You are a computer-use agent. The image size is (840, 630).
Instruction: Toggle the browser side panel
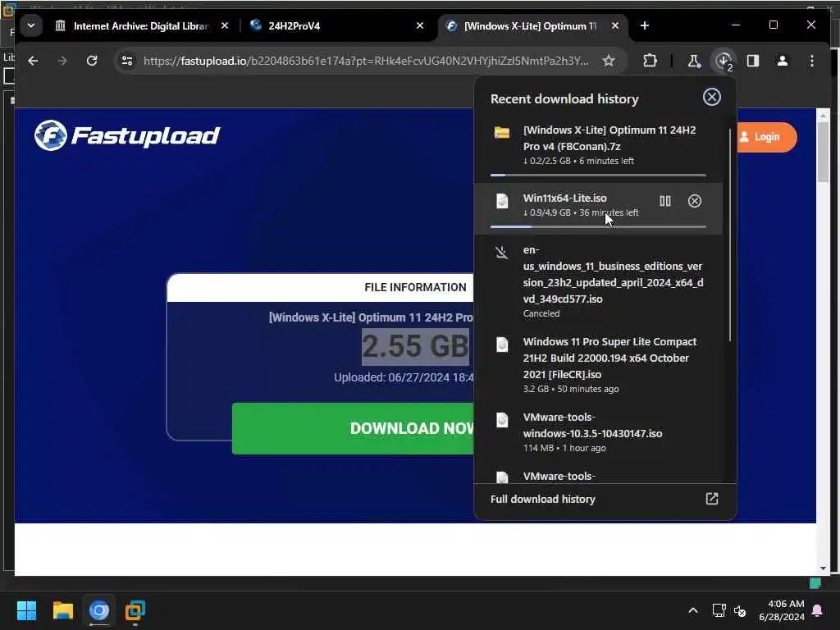(753, 61)
